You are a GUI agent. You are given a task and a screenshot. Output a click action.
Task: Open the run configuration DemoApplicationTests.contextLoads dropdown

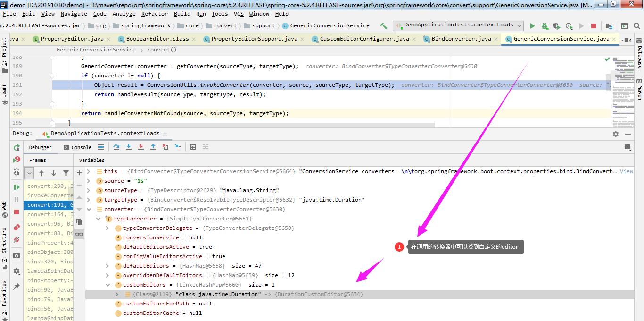click(x=459, y=25)
